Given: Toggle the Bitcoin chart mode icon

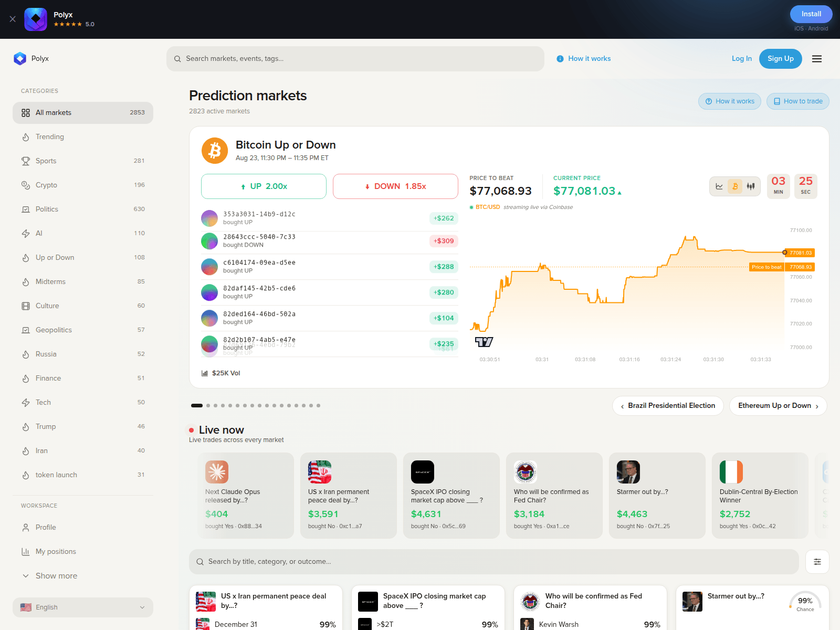Looking at the screenshot, I should pos(735,186).
